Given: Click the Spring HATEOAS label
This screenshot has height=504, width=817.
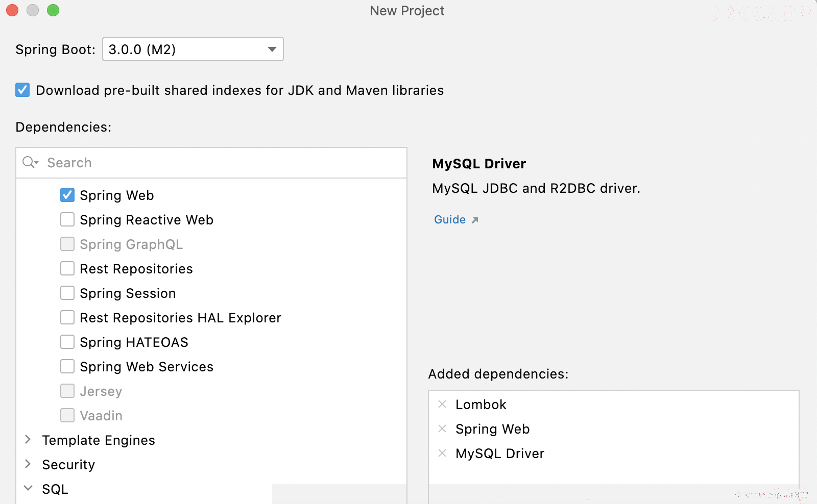Looking at the screenshot, I should pyautogui.click(x=134, y=342).
